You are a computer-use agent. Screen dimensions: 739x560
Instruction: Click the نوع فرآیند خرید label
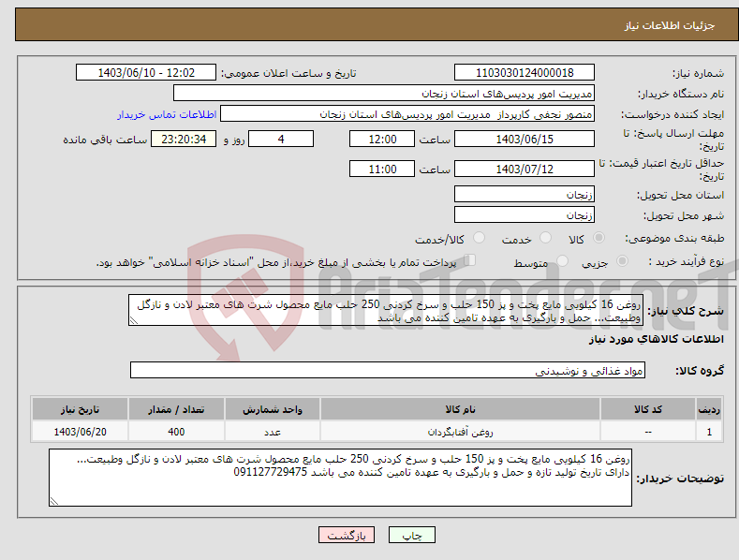click(687, 261)
